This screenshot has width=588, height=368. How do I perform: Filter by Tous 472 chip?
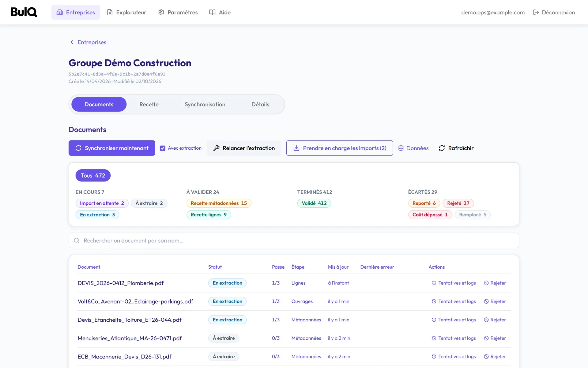pos(93,175)
